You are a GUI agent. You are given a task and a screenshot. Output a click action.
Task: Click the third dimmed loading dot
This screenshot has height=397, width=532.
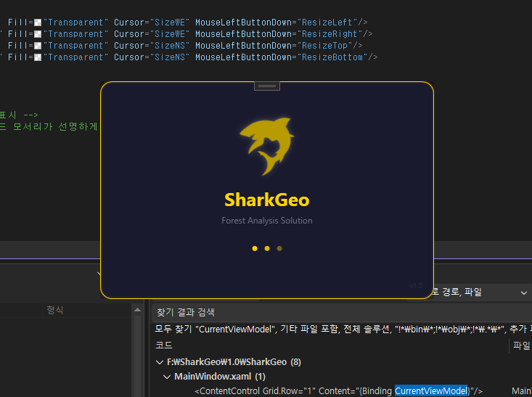tap(279, 248)
